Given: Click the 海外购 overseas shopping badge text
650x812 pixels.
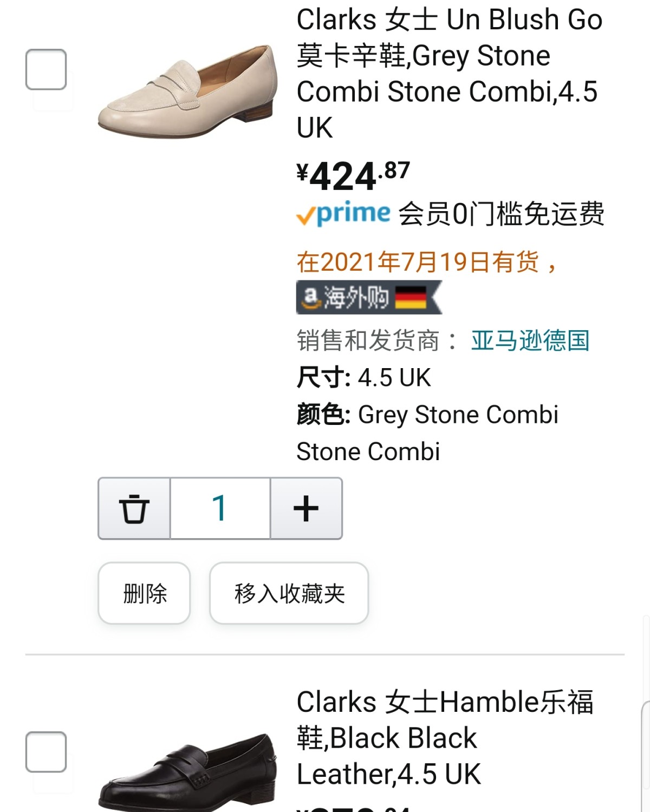Looking at the screenshot, I should pos(356,297).
